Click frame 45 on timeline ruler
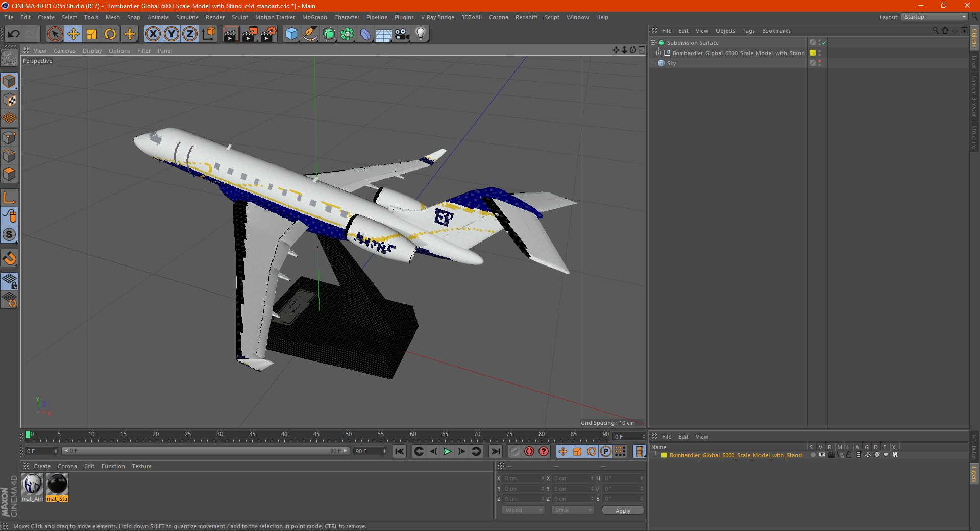This screenshot has height=531, width=980. [316, 435]
